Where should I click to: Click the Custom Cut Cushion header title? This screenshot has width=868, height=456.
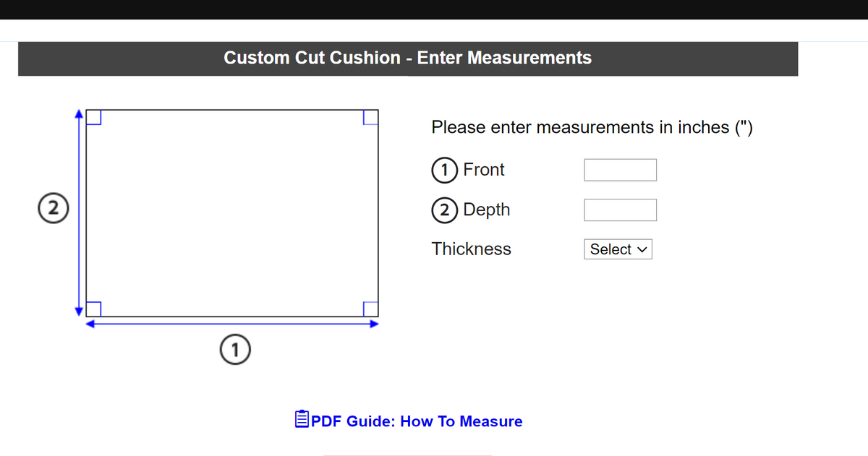(407, 58)
